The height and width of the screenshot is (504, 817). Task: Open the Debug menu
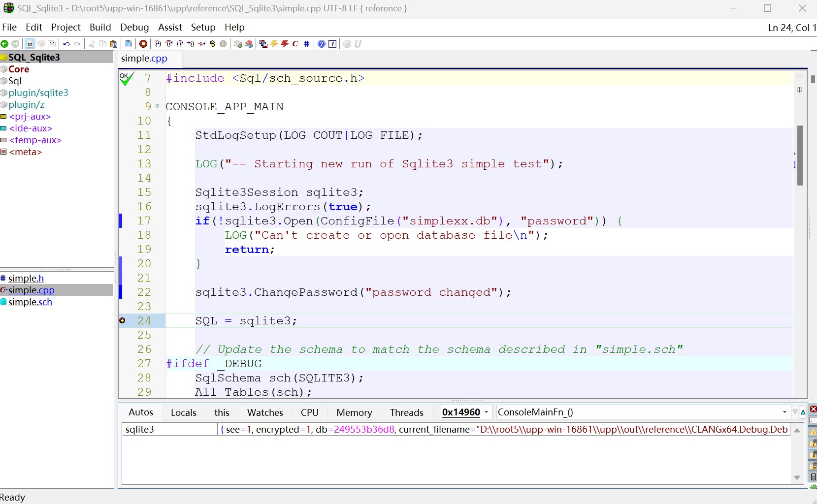tap(134, 27)
